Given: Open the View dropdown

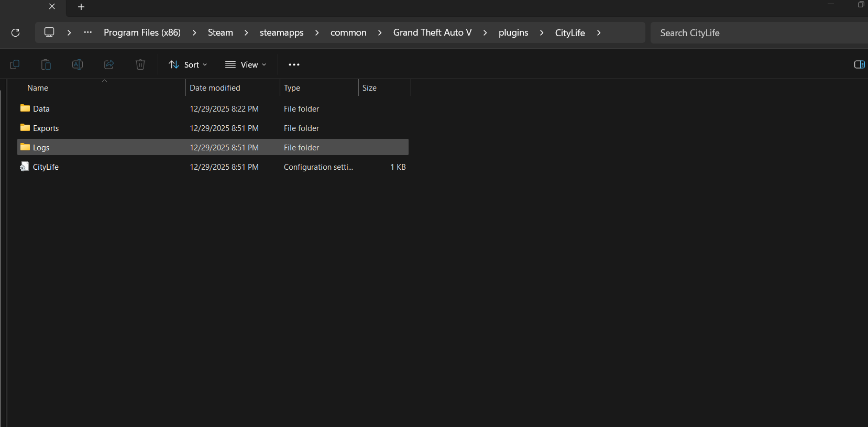Looking at the screenshot, I should pyautogui.click(x=246, y=64).
